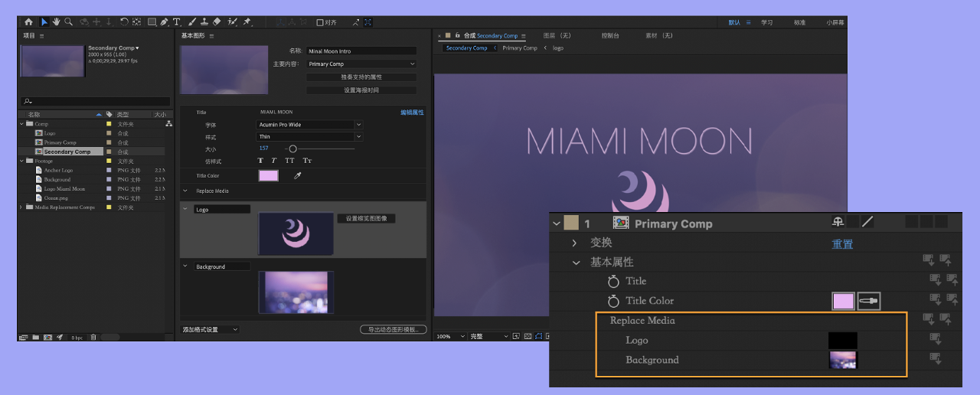Collapse the 基本属性 property group

click(x=576, y=262)
